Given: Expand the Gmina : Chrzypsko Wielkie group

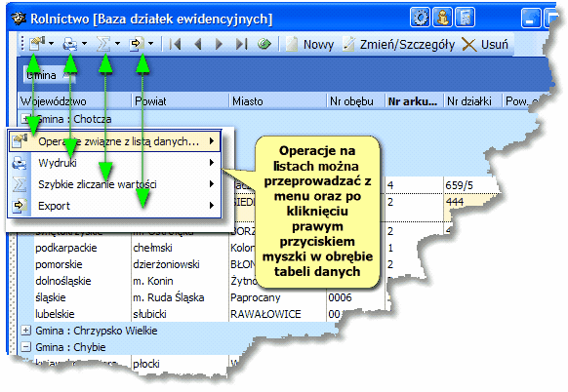Looking at the screenshot, I should pyautogui.click(x=25, y=331).
